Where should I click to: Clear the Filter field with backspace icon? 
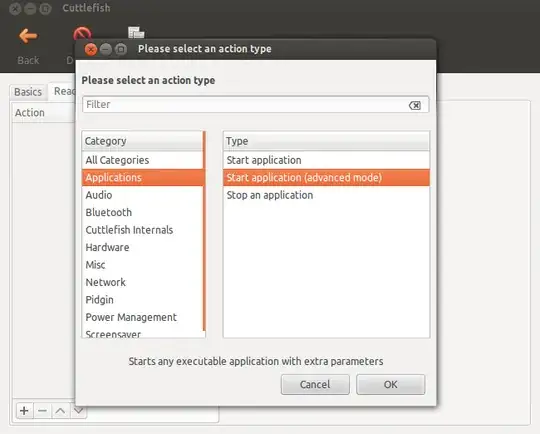[415, 105]
